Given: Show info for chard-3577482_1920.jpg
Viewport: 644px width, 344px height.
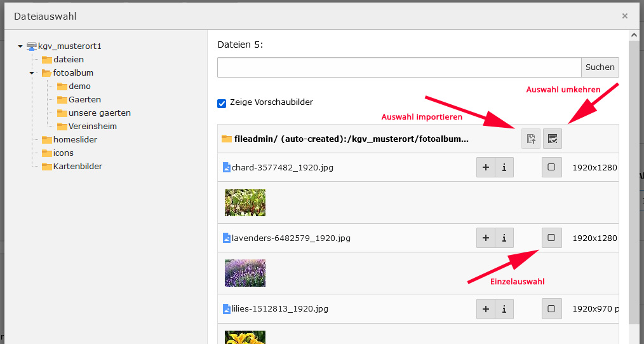Looking at the screenshot, I should pos(504,167).
